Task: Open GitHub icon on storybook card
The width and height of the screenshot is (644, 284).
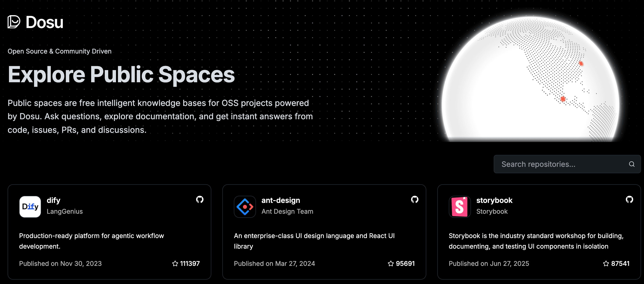Action: 629,199
